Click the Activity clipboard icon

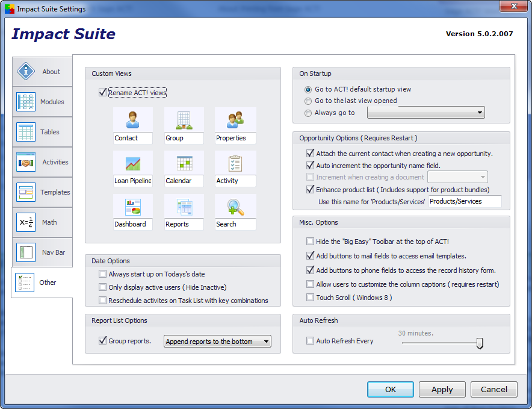235,163
